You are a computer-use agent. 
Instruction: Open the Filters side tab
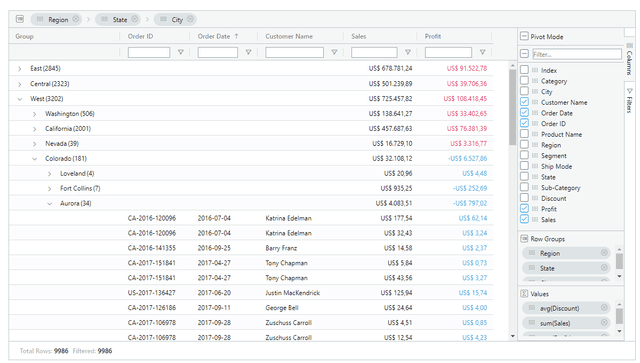pyautogui.click(x=629, y=100)
